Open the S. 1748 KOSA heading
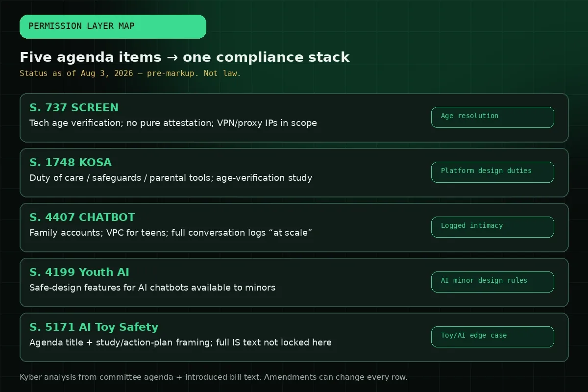Screen dimensions: 588x392 (x=71, y=163)
